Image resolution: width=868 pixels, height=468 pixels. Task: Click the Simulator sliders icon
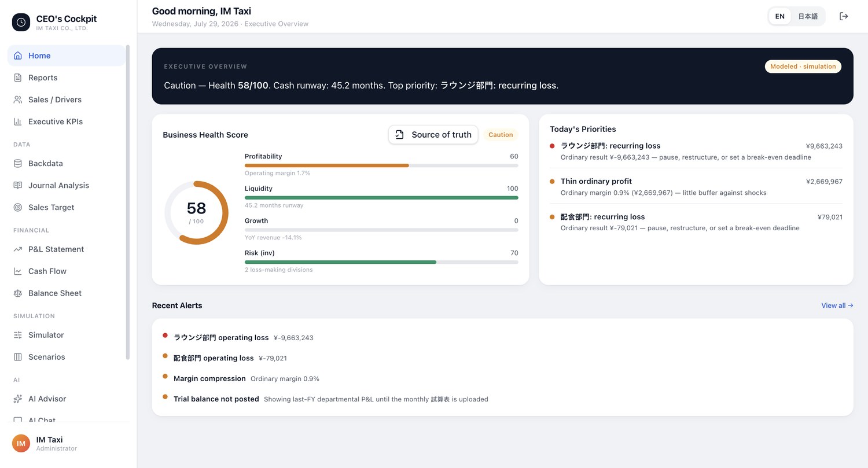pyautogui.click(x=18, y=334)
